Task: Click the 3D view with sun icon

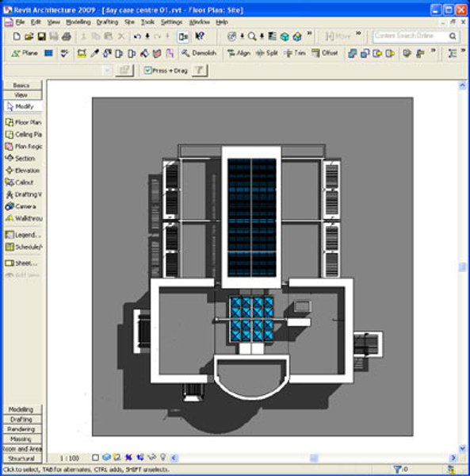Action: (x=297, y=36)
